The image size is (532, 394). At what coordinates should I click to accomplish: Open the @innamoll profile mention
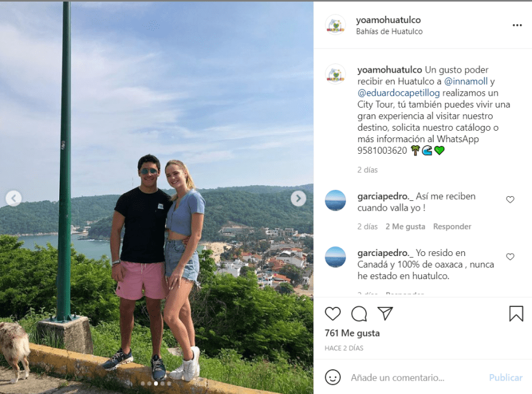[x=466, y=82]
